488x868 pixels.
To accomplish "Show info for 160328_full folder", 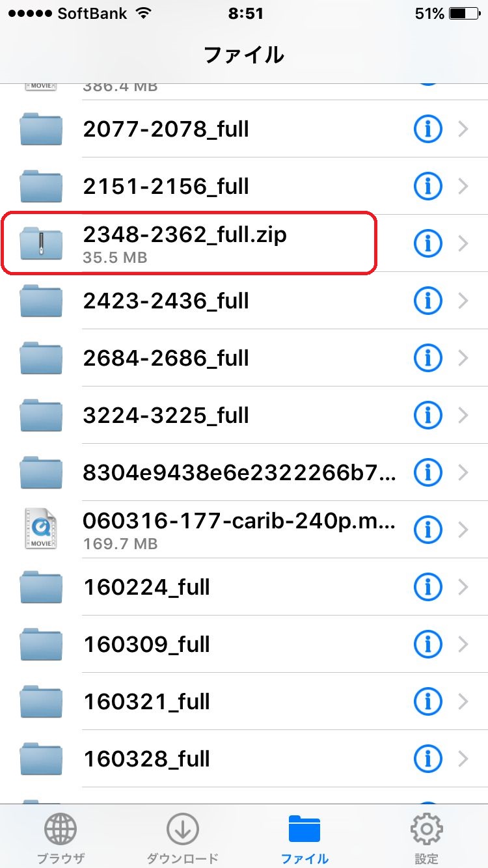I will pyautogui.click(x=427, y=759).
